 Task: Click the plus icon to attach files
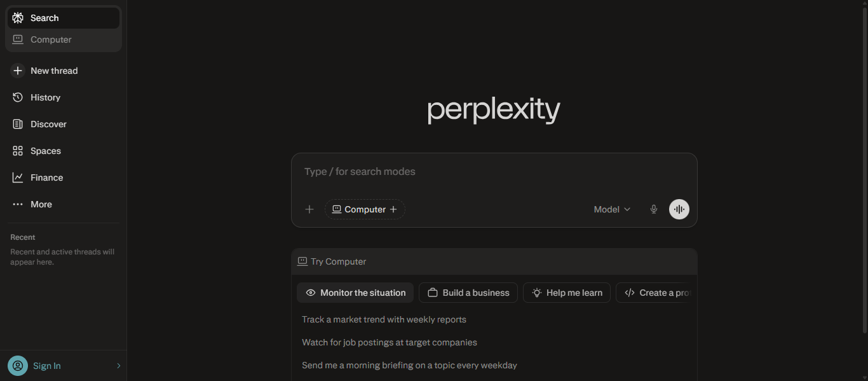coord(309,209)
